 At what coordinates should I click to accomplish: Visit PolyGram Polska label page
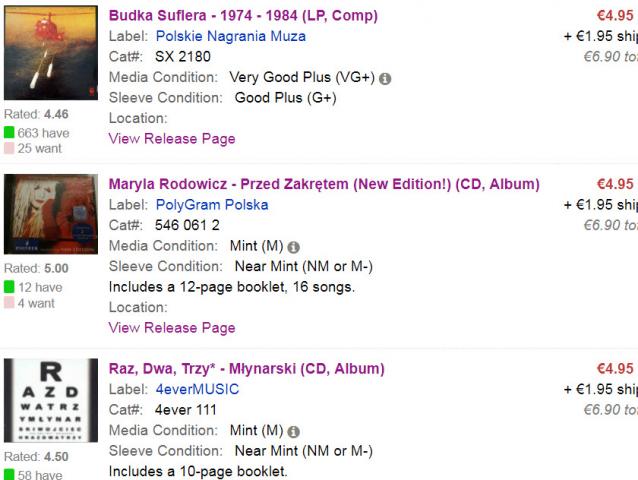(211, 205)
